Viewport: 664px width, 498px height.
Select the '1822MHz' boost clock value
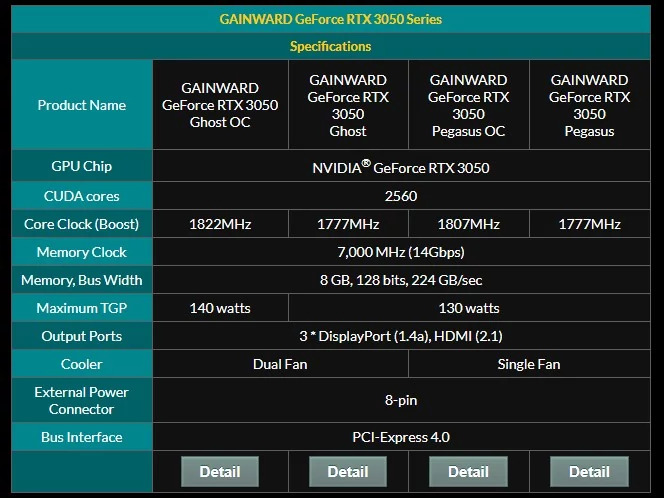220,224
